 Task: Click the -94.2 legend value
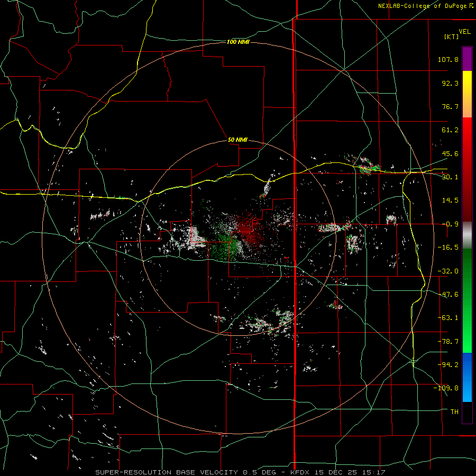click(448, 364)
